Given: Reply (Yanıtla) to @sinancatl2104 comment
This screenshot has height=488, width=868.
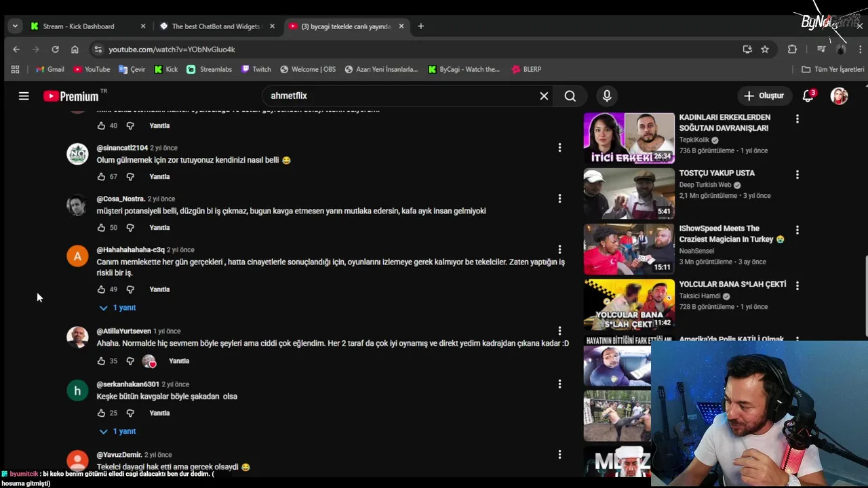Looking at the screenshot, I should coord(159,177).
